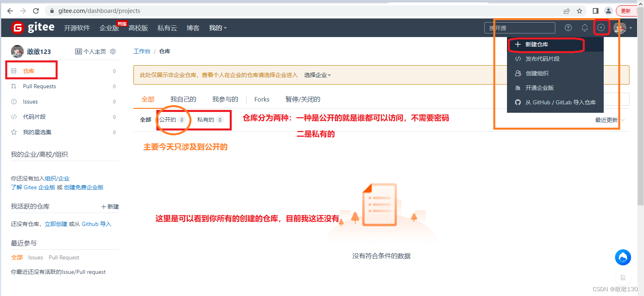The width and height of the screenshot is (644, 296).
Task: Choose 创建组织 in the dropdown menu
Action: point(555,73)
